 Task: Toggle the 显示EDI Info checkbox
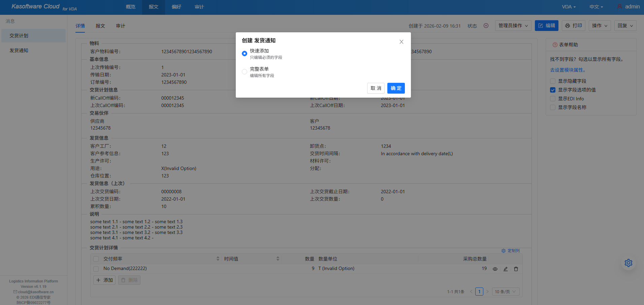point(553,99)
